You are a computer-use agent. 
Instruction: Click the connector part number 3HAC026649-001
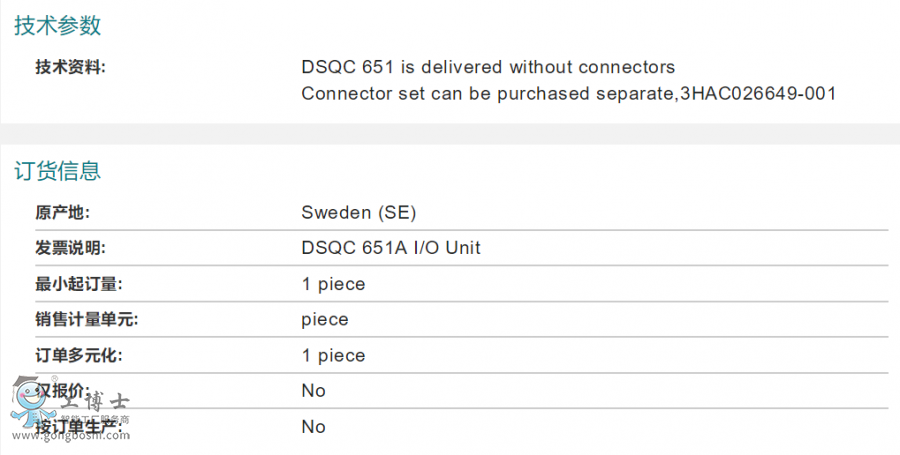tap(758, 94)
